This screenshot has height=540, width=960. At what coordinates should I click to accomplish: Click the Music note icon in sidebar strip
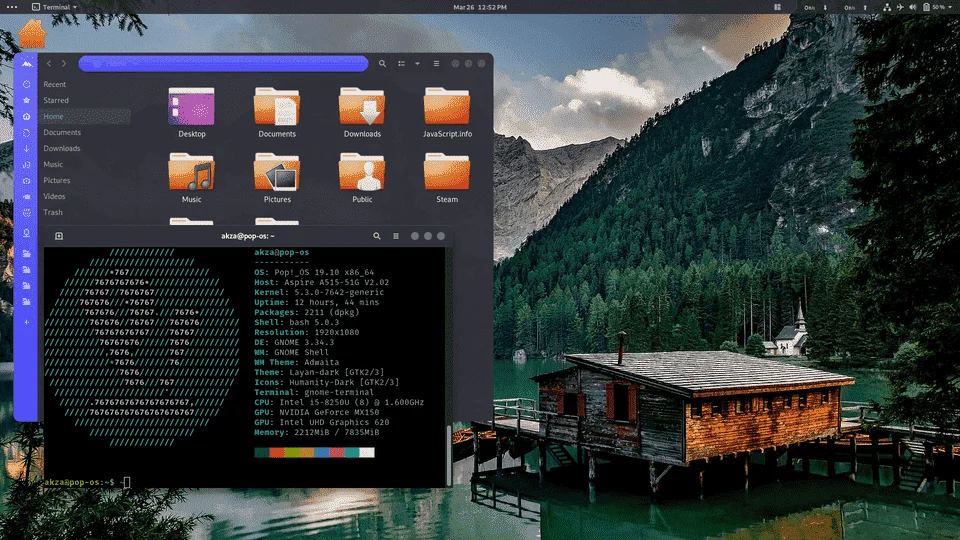26,165
